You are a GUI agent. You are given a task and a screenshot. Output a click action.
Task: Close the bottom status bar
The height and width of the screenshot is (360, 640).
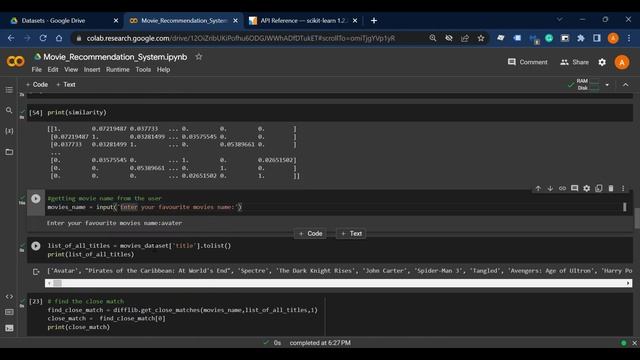tap(634, 343)
